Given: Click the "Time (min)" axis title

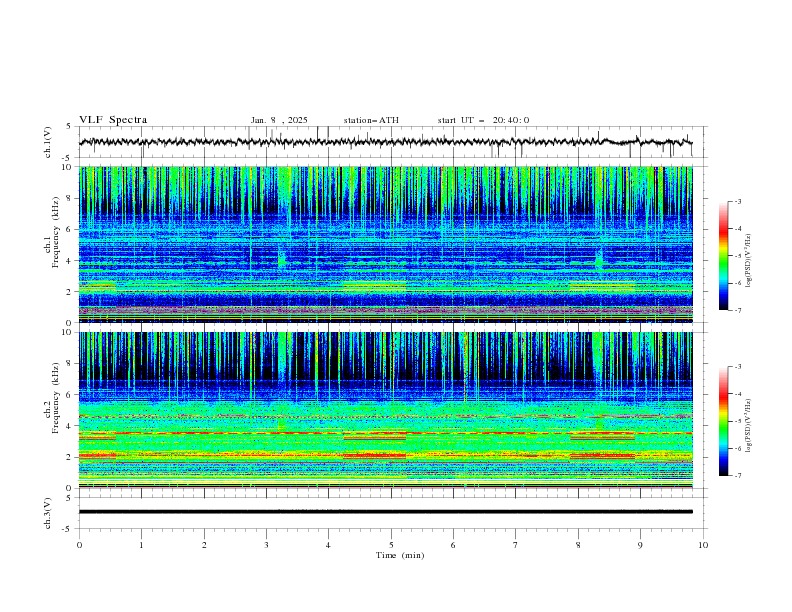Looking at the screenshot, I should [x=400, y=555].
